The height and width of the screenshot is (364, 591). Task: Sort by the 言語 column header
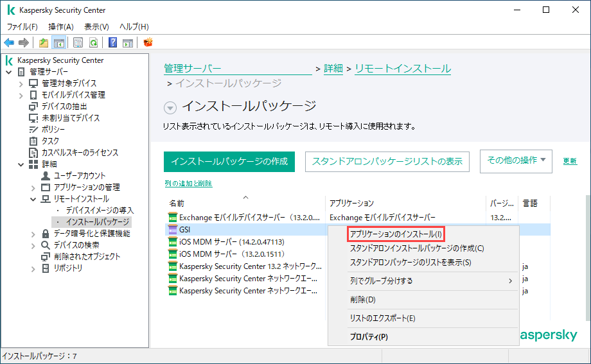click(534, 204)
